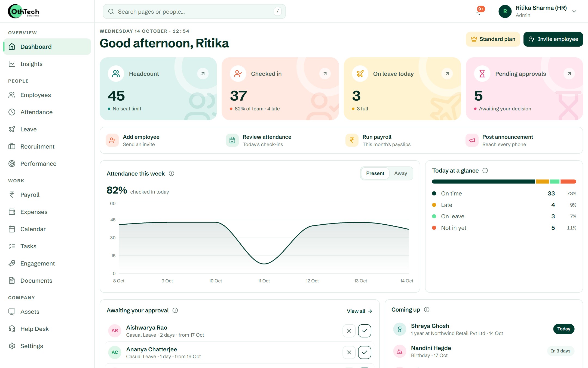Click dark green On time bar segment

(483, 182)
